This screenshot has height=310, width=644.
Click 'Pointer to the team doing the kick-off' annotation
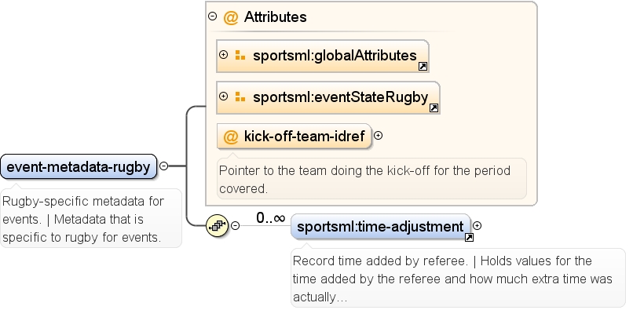pos(371,179)
